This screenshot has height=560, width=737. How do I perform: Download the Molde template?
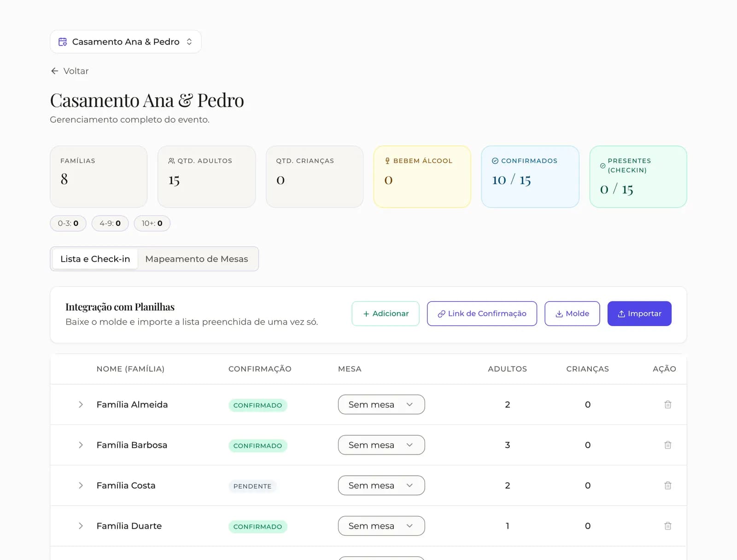(572, 314)
